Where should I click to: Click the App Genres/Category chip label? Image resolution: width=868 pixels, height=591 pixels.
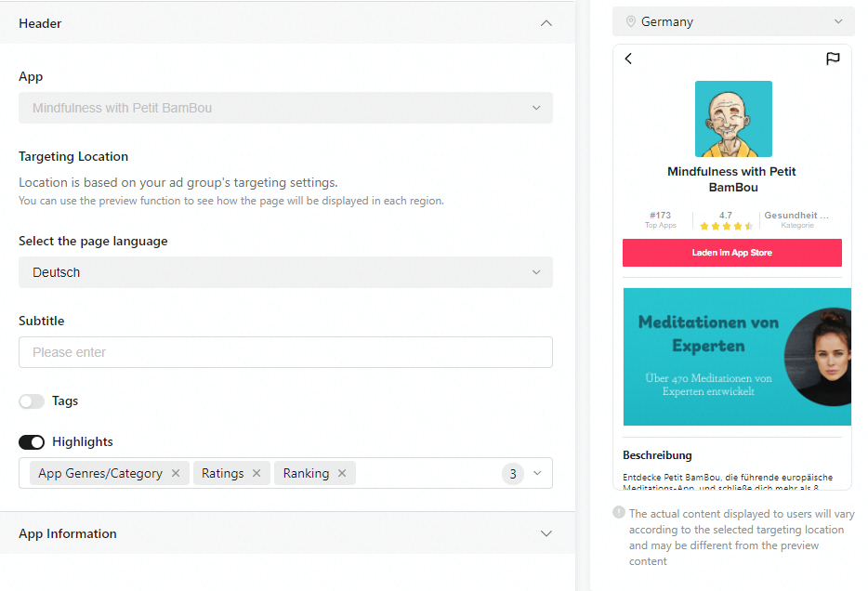[x=100, y=474]
